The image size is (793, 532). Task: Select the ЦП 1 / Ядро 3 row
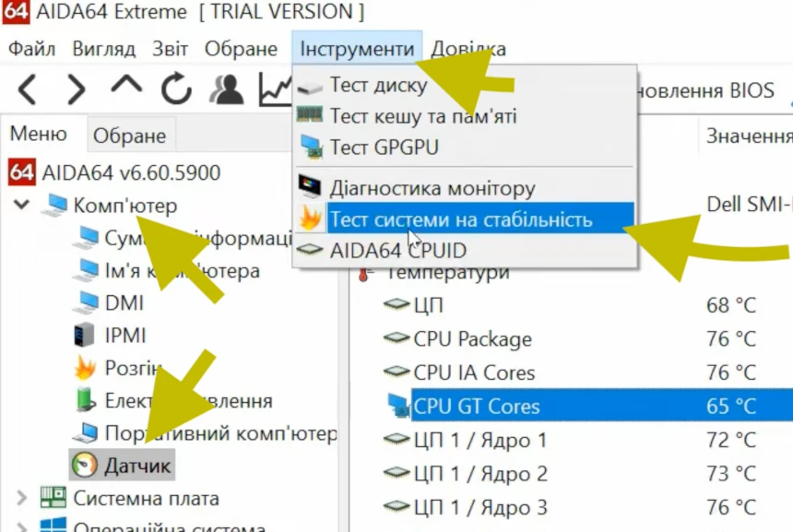pos(572,507)
